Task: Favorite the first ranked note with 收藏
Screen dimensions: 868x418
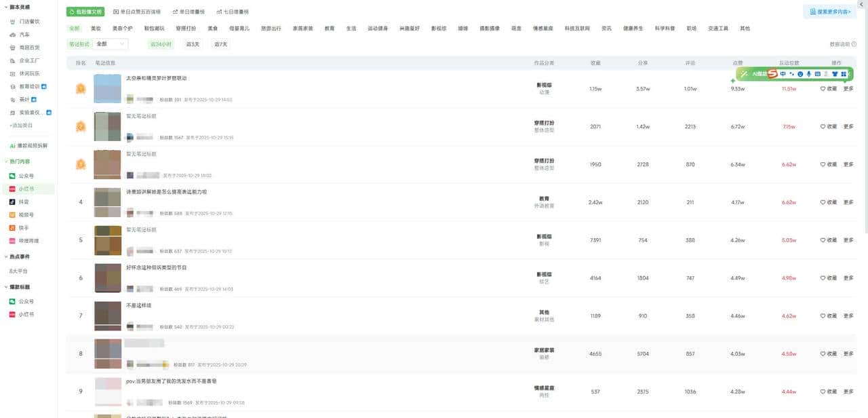Action: point(828,88)
